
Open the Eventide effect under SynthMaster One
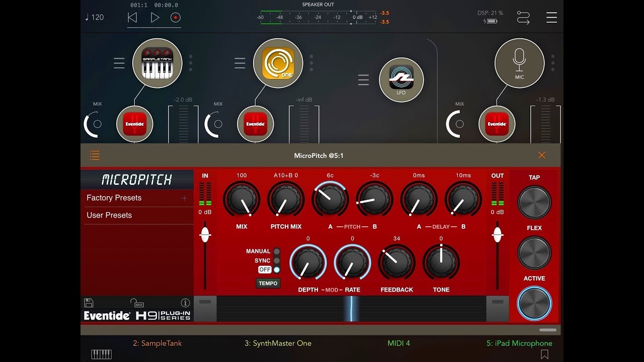pyautogui.click(x=256, y=124)
